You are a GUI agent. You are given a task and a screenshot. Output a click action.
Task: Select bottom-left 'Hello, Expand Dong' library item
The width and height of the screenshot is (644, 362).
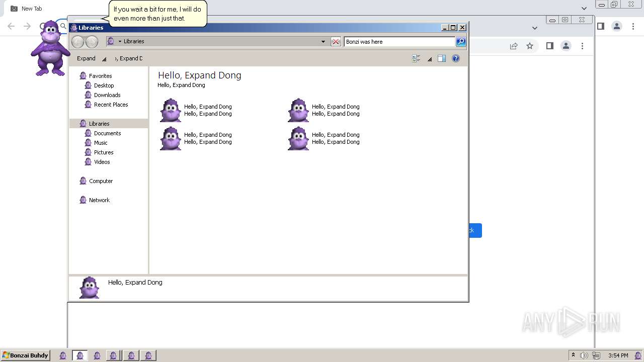[196, 138]
